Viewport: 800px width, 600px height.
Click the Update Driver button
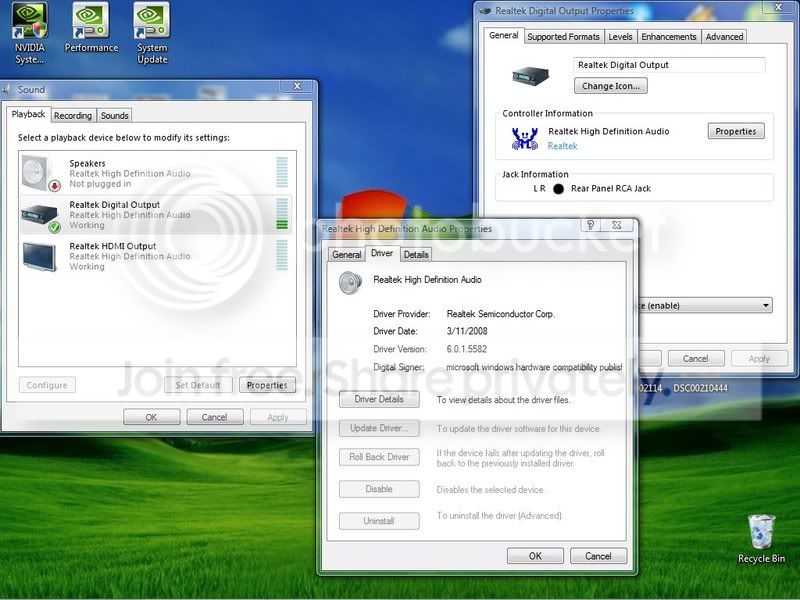379,428
